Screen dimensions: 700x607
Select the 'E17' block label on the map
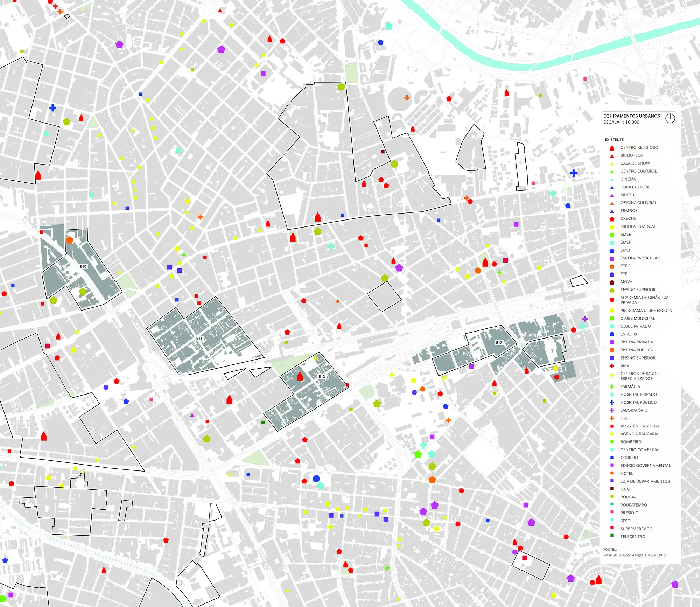pyautogui.click(x=499, y=343)
